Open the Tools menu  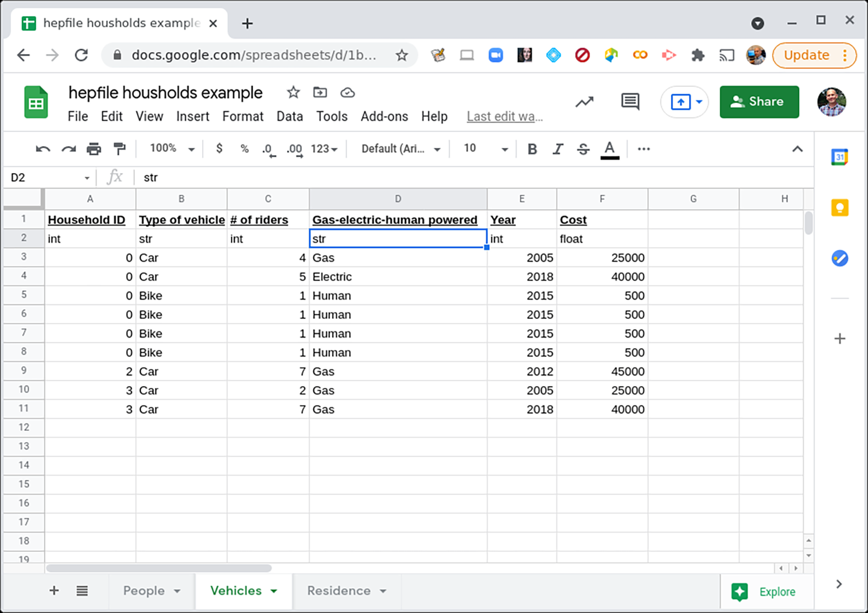pos(332,117)
